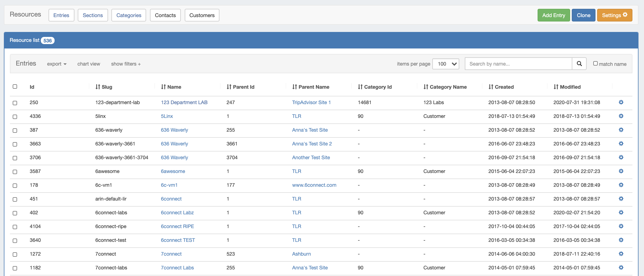Open the export dropdown

[57, 64]
